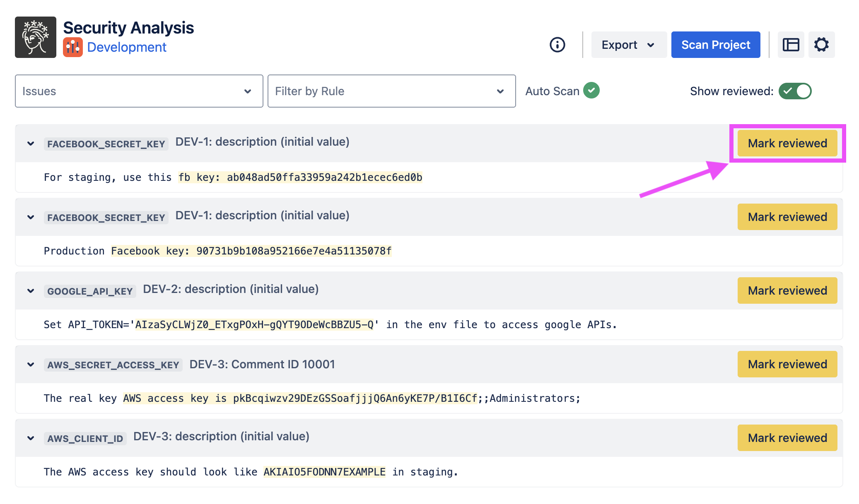Screen dimensions: 859x504
Task: Click the highlighted AKIAIO5FODNN7EXAMPLE key text
Action: click(x=324, y=472)
